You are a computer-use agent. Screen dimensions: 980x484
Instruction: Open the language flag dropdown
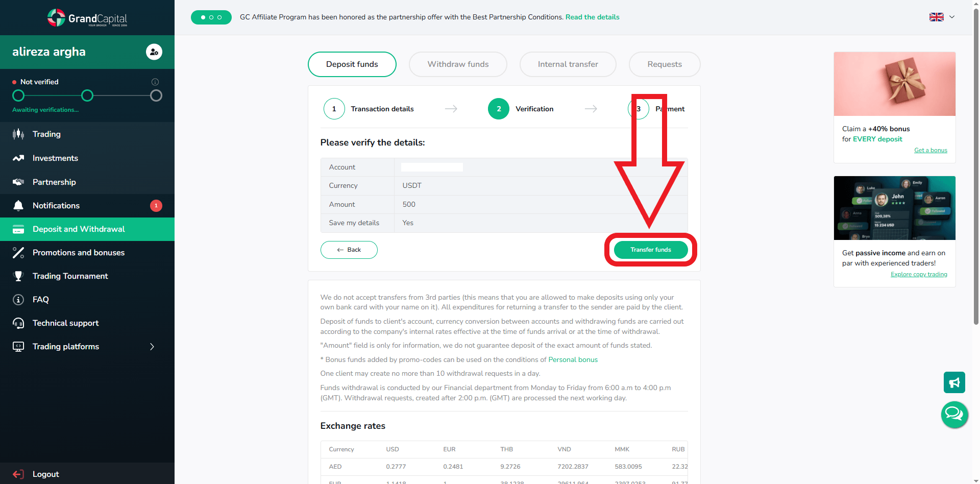pyautogui.click(x=942, y=17)
